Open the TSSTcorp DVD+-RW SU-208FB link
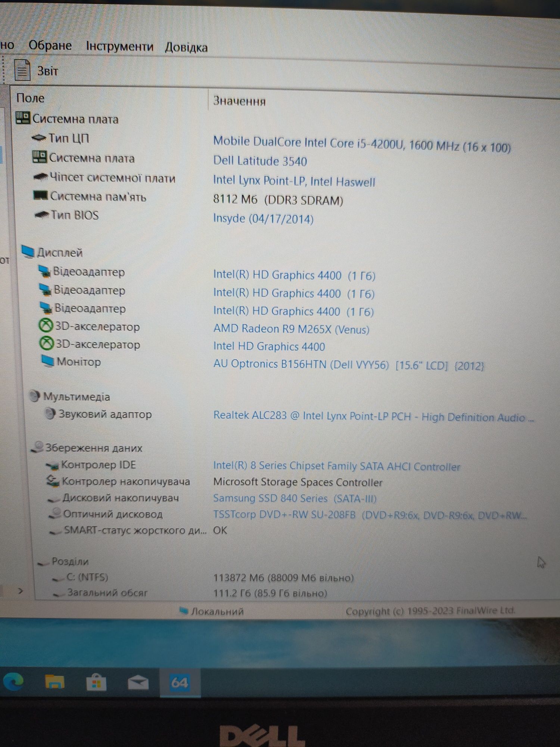The width and height of the screenshot is (560, 747). 370,515
